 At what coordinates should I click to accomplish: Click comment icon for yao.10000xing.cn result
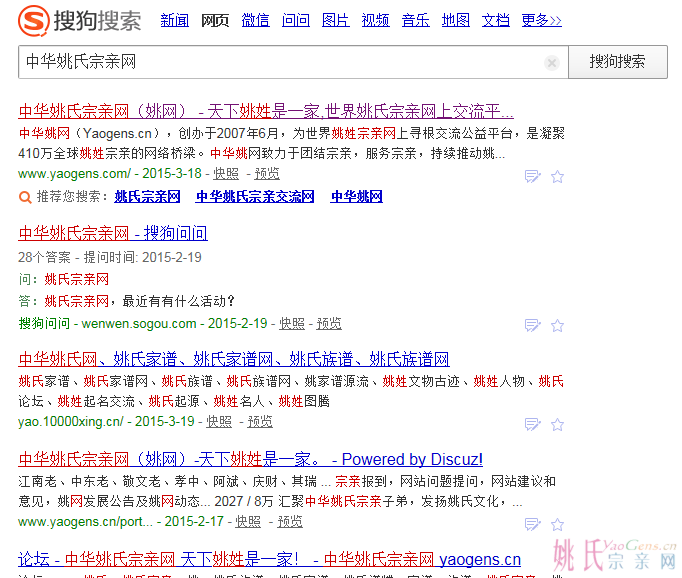[x=532, y=424]
